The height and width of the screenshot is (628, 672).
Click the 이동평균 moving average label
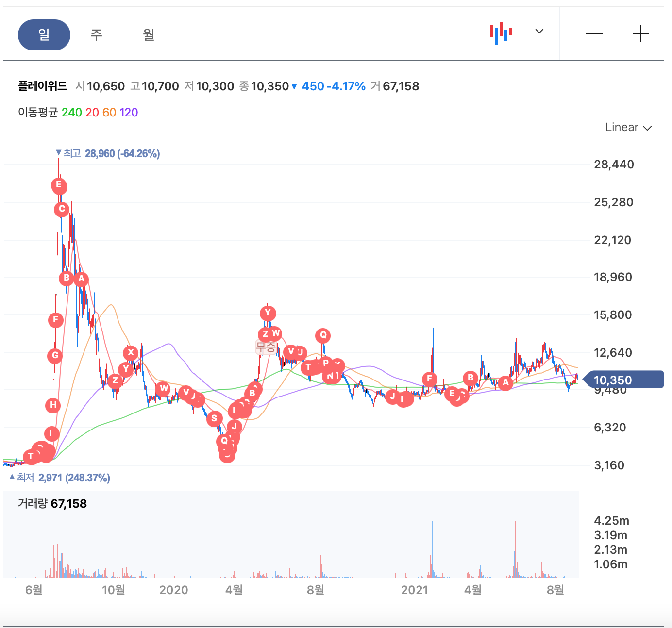38,113
